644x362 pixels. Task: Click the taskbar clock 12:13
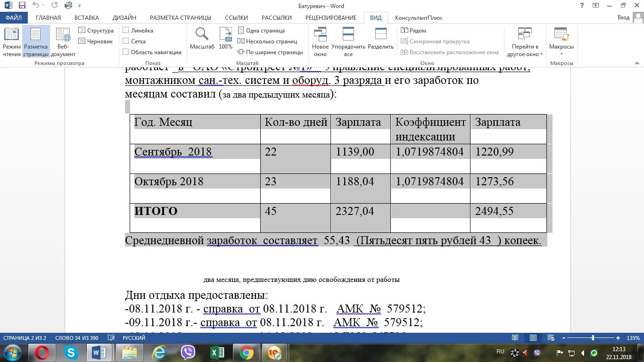tap(619, 349)
